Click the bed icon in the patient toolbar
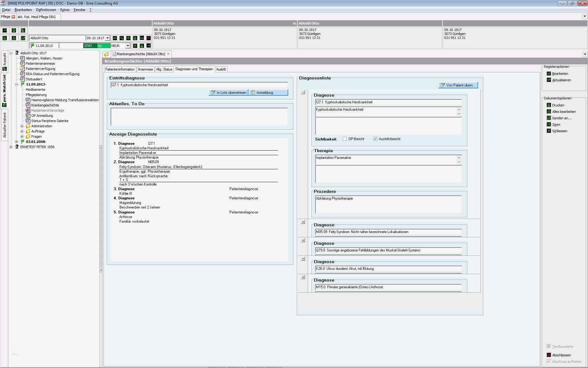 142,38
